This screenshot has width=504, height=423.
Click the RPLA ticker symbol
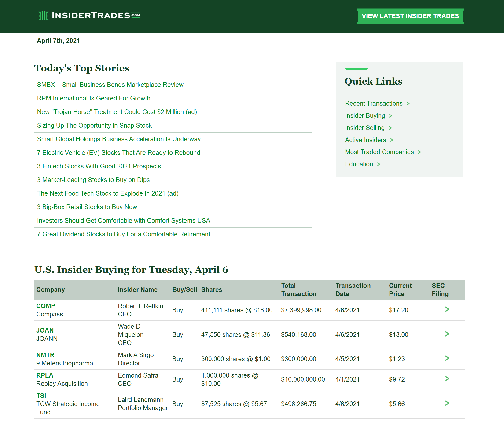click(x=45, y=375)
